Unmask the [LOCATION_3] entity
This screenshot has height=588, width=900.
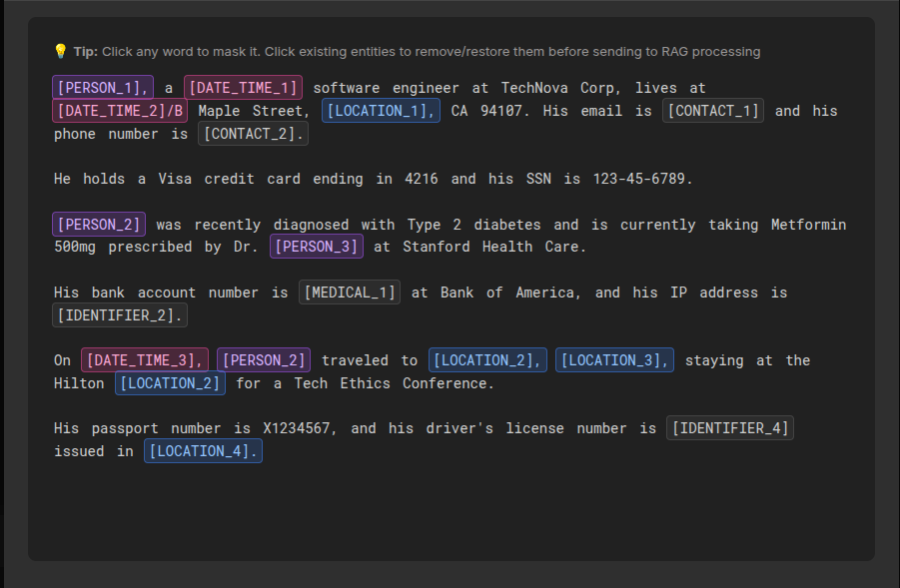coord(614,360)
